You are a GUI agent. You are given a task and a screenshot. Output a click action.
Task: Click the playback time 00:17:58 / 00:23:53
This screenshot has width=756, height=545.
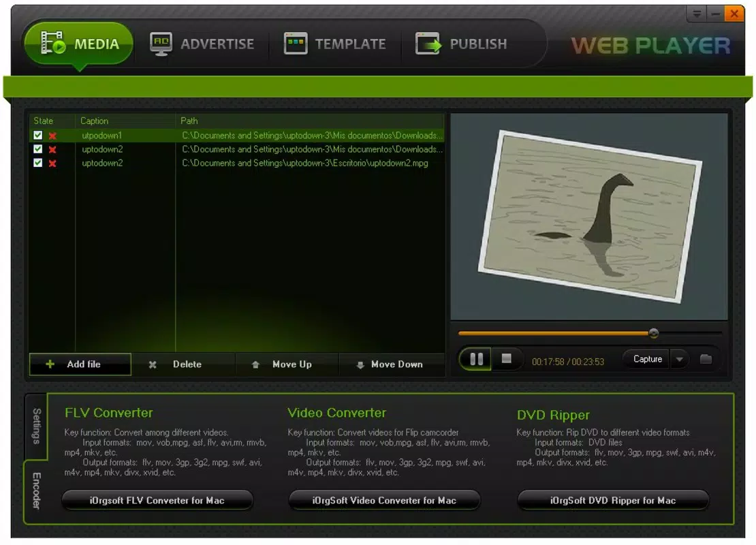[x=567, y=362]
